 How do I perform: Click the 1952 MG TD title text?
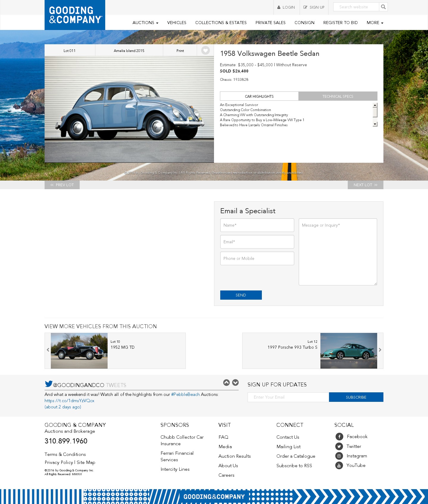pyautogui.click(x=122, y=347)
